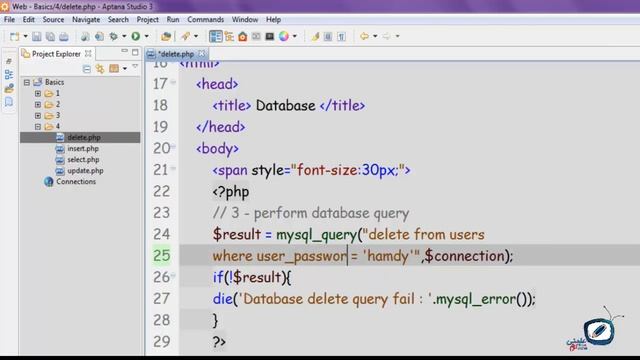Click the outline hierarchy toolbar icon
This screenshot has width=640, height=360.
(229, 37)
